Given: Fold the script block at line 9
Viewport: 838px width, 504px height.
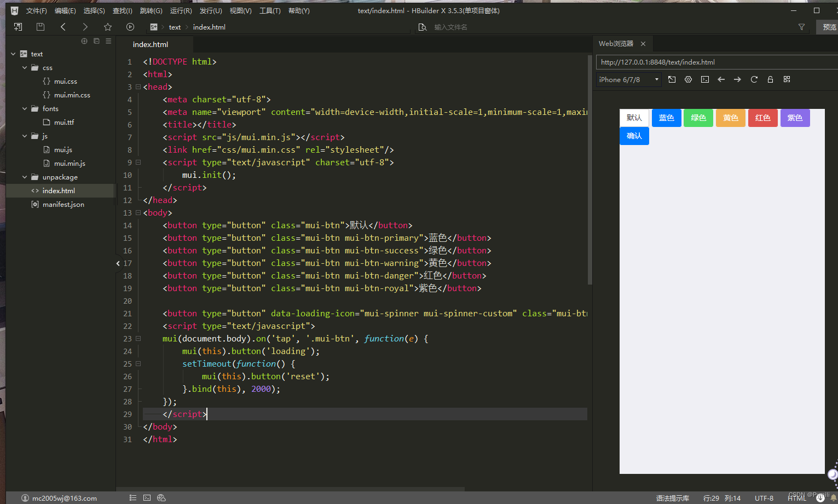Looking at the screenshot, I should click(138, 163).
